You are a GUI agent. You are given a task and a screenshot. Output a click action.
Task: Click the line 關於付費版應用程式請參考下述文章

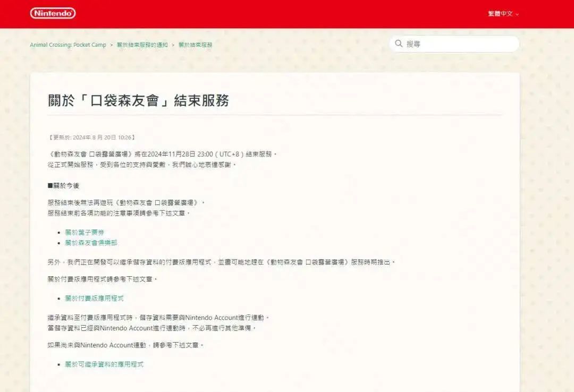103,279
